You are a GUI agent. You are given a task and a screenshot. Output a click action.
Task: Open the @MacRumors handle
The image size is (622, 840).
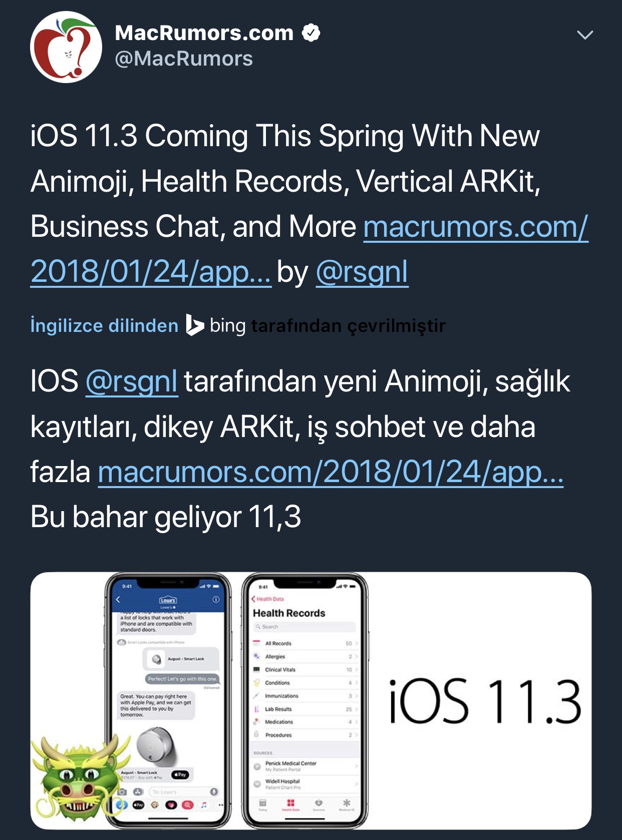pyautogui.click(x=184, y=59)
